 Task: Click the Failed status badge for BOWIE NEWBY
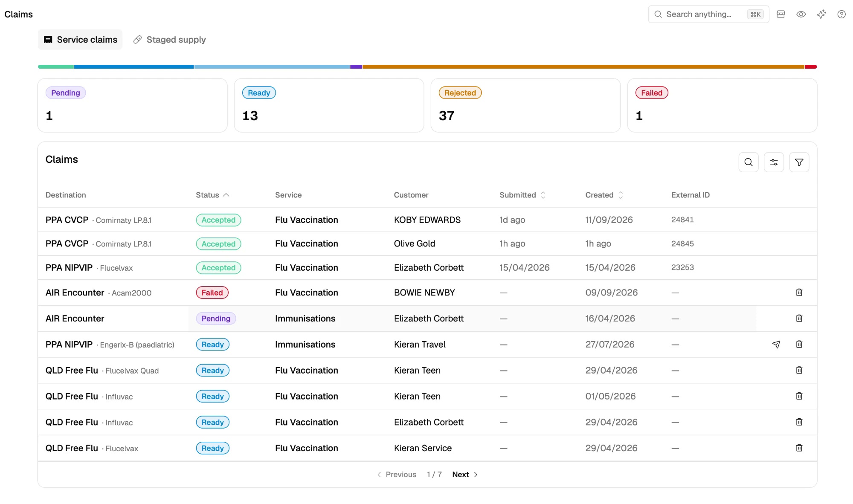coord(212,293)
